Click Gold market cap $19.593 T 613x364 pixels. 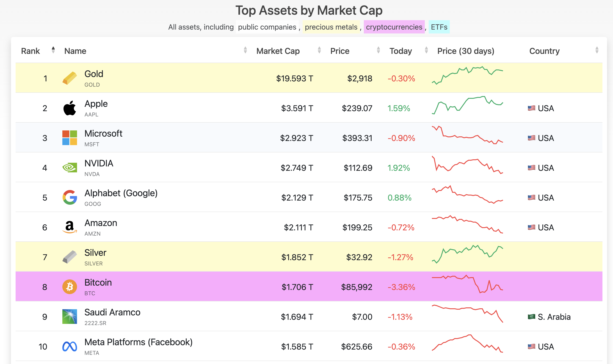(295, 78)
